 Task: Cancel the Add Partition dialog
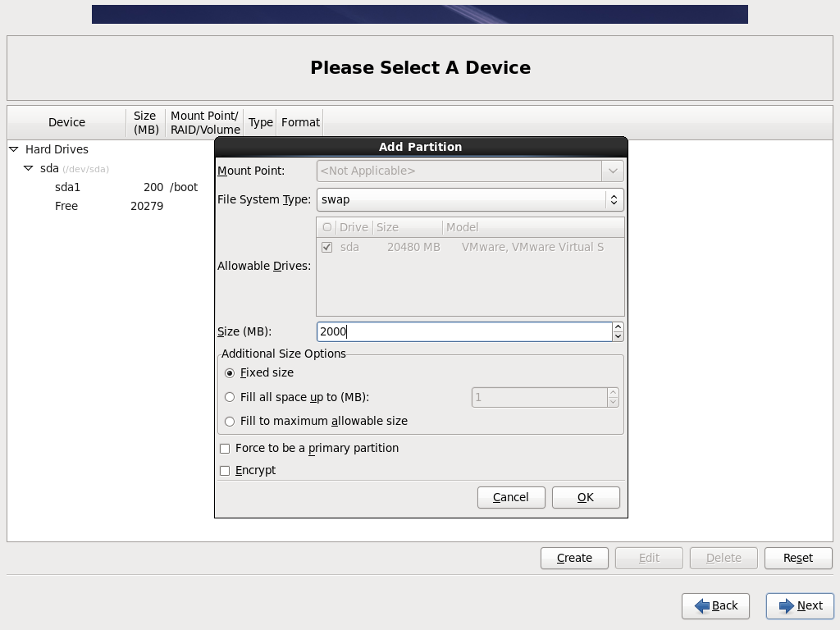[511, 497]
